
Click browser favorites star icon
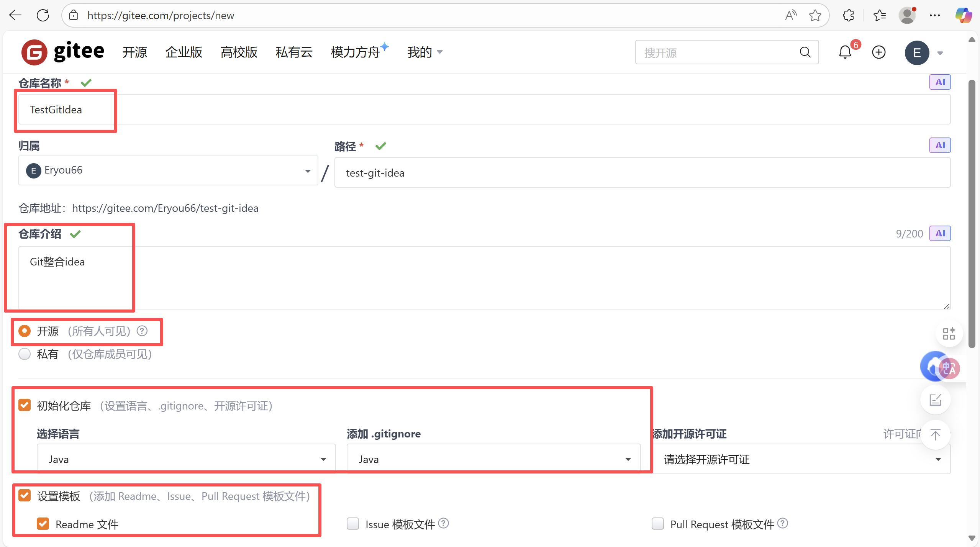click(815, 15)
